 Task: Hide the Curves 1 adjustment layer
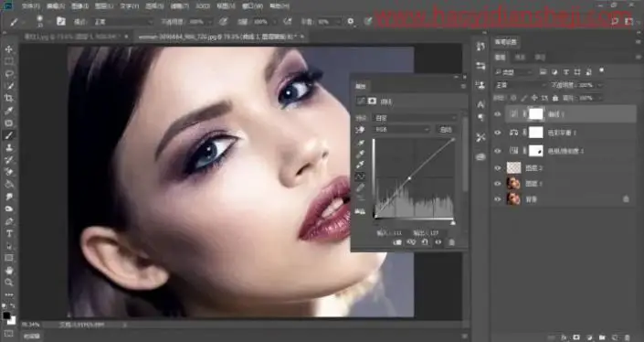pos(498,114)
